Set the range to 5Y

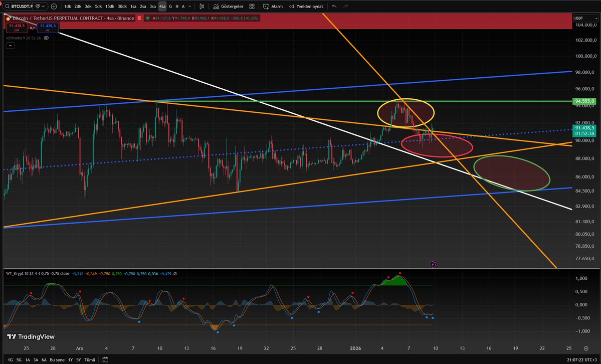click(79, 360)
